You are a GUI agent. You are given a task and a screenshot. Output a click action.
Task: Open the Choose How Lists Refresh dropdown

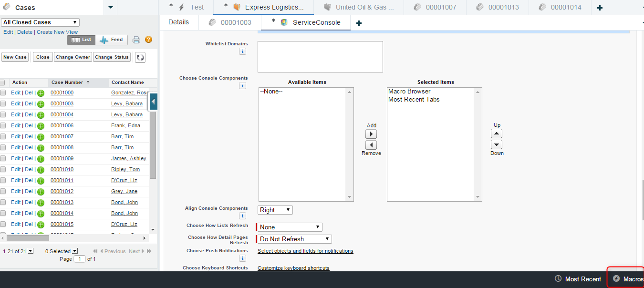click(x=289, y=227)
